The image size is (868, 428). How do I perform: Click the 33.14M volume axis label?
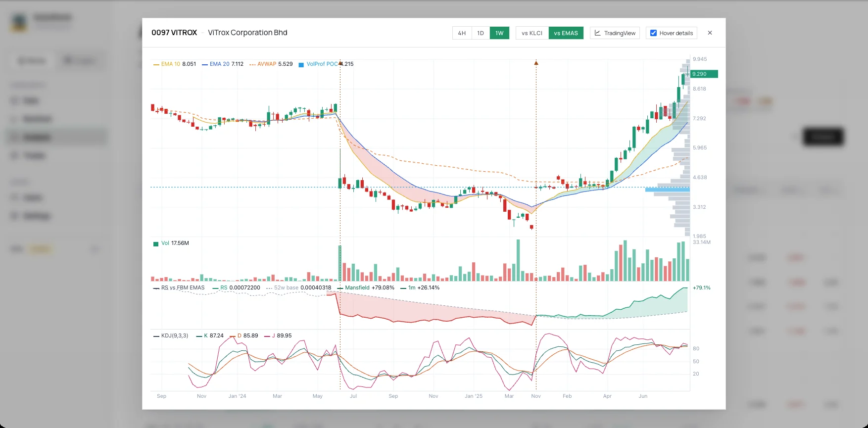point(702,242)
